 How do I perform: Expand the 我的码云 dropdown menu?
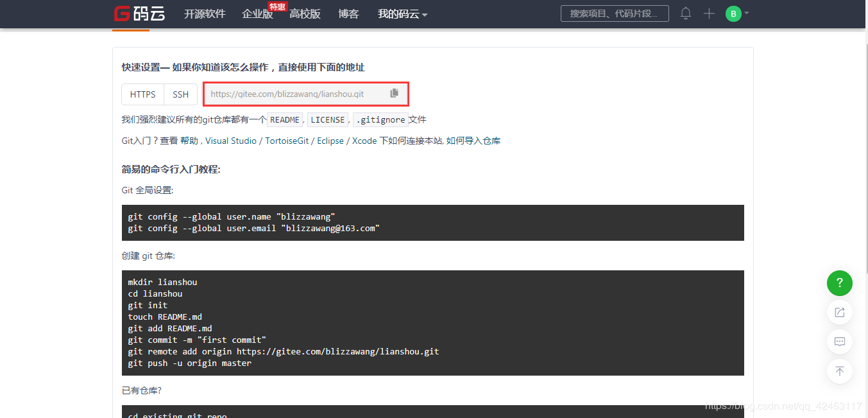(x=402, y=14)
